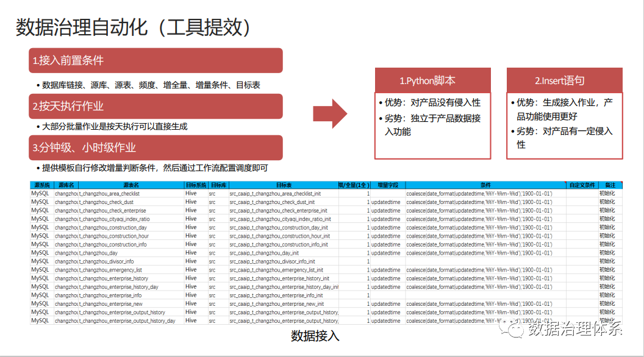Click Hive in the t_changzhou_check_dust row
Screen dimensions: 644x357
point(191,202)
